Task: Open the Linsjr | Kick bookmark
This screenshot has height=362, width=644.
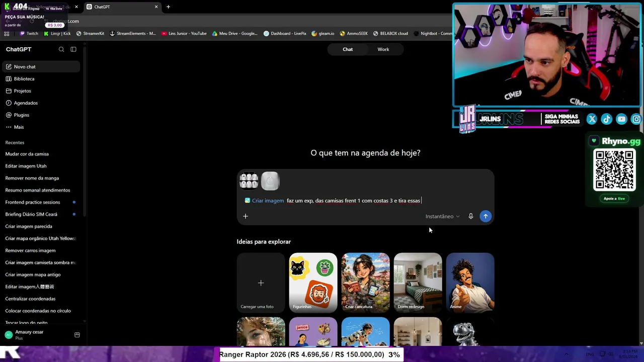Action: pos(57,34)
